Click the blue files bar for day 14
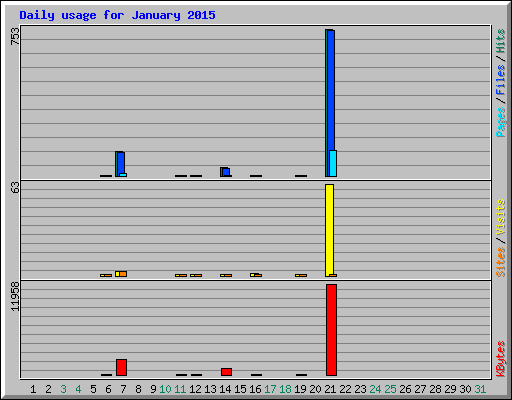The image size is (512, 400). click(226, 172)
